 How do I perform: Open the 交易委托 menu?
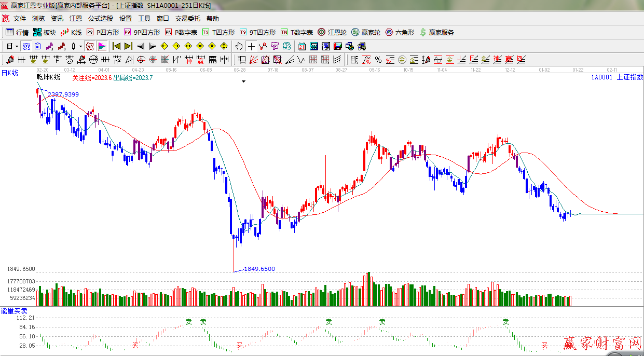pyautogui.click(x=187, y=19)
